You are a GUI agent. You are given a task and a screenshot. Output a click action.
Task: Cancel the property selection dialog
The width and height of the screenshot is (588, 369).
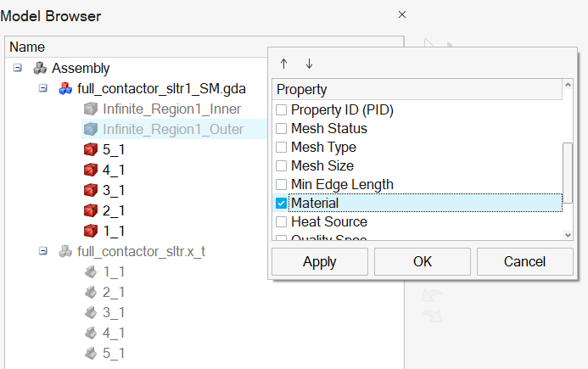click(x=524, y=261)
